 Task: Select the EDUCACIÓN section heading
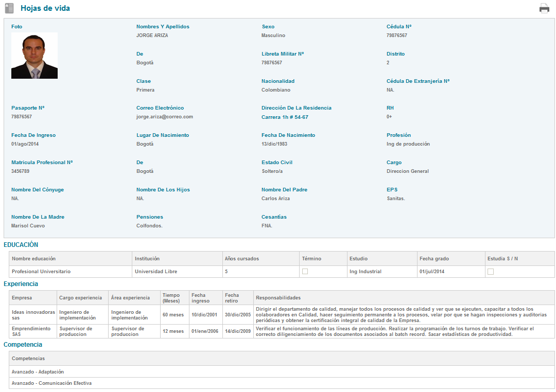(x=21, y=245)
